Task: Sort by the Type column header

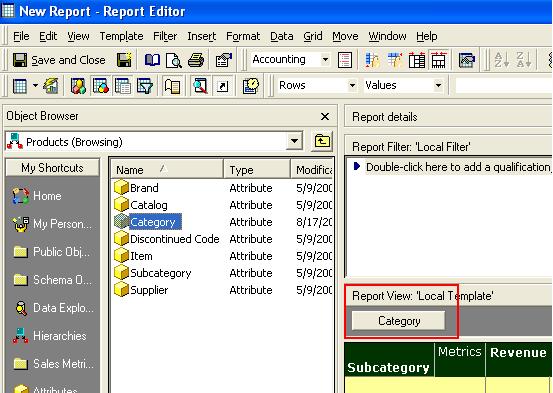Action: point(257,170)
